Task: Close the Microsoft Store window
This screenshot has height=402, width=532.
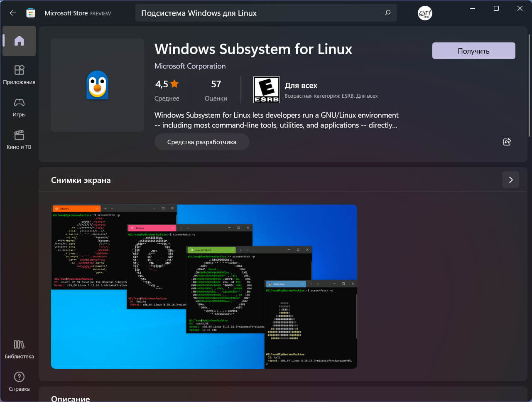Action: pos(520,8)
